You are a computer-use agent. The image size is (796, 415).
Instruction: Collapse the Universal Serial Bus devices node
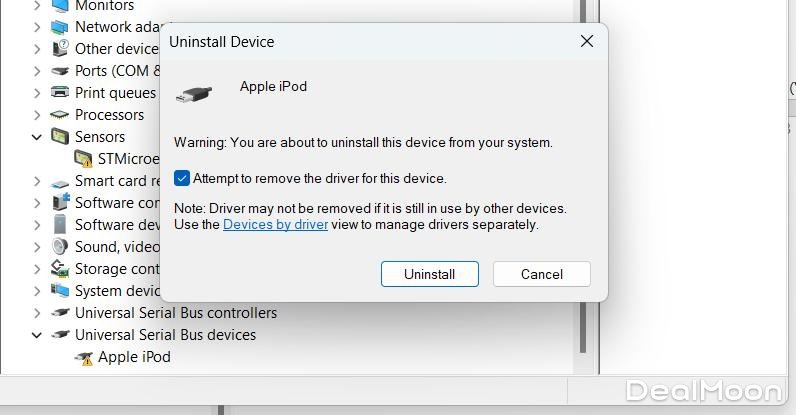[x=37, y=335]
